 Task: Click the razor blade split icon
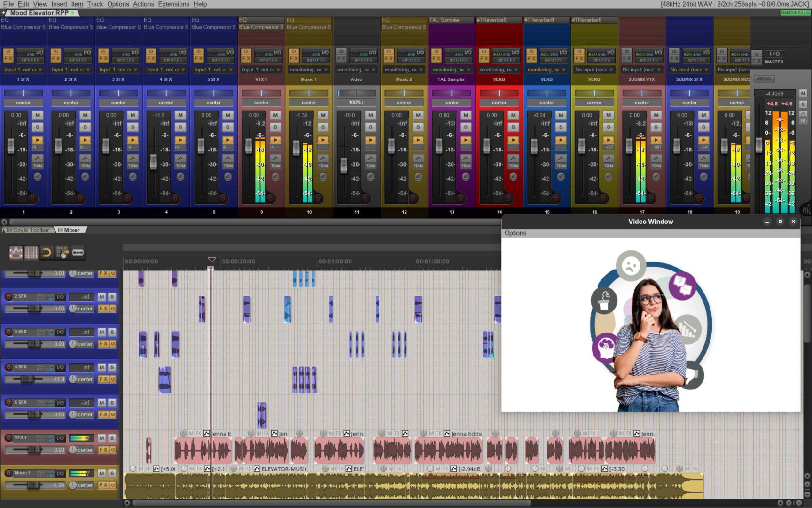click(x=78, y=253)
